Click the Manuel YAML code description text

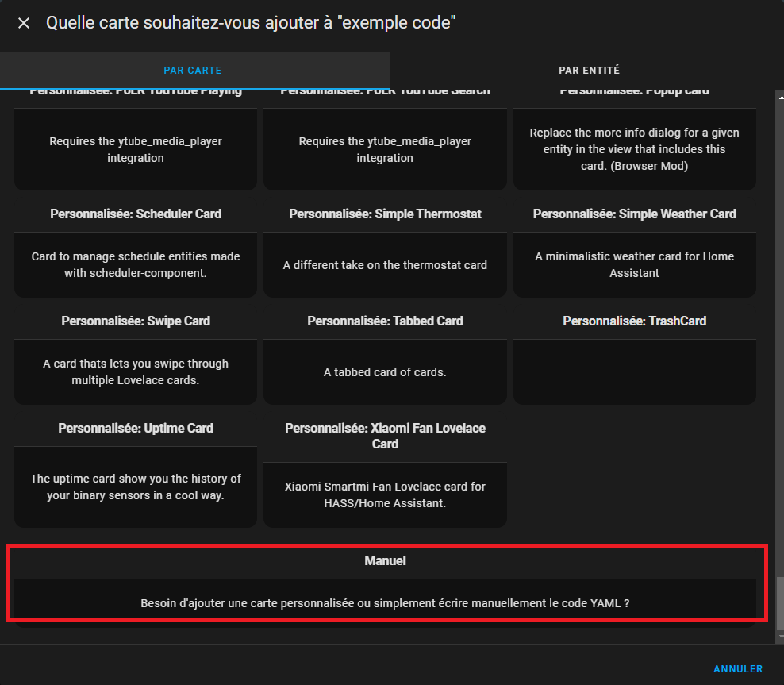coord(385,603)
